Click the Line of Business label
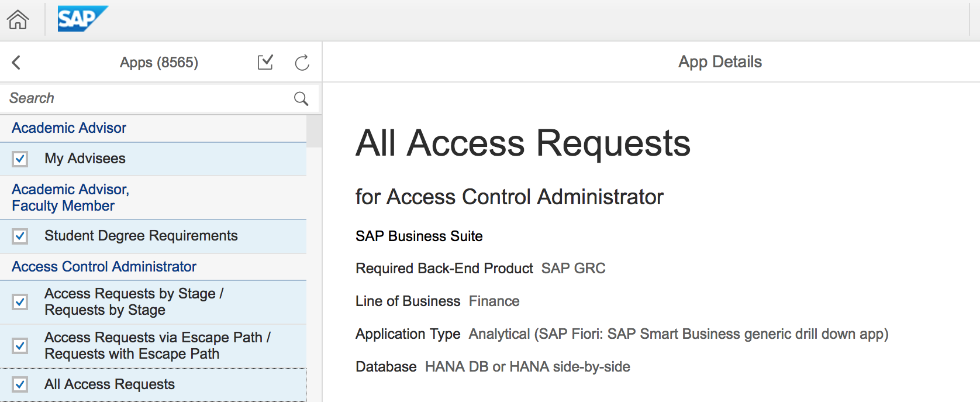Image resolution: width=980 pixels, height=402 pixels. click(408, 301)
